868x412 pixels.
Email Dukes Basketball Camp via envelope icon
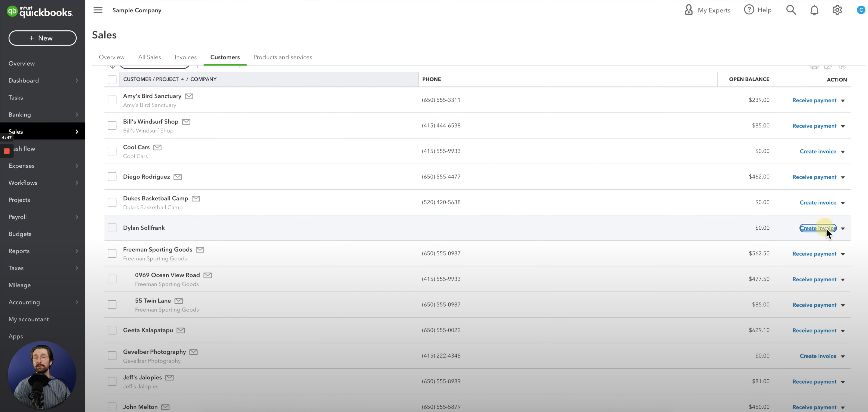pyautogui.click(x=196, y=198)
